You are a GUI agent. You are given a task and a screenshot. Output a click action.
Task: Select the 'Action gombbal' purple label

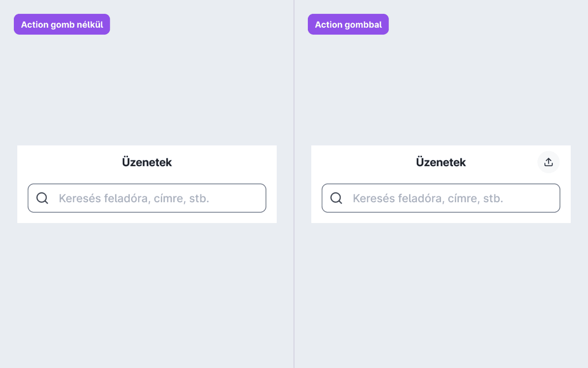[x=348, y=24]
